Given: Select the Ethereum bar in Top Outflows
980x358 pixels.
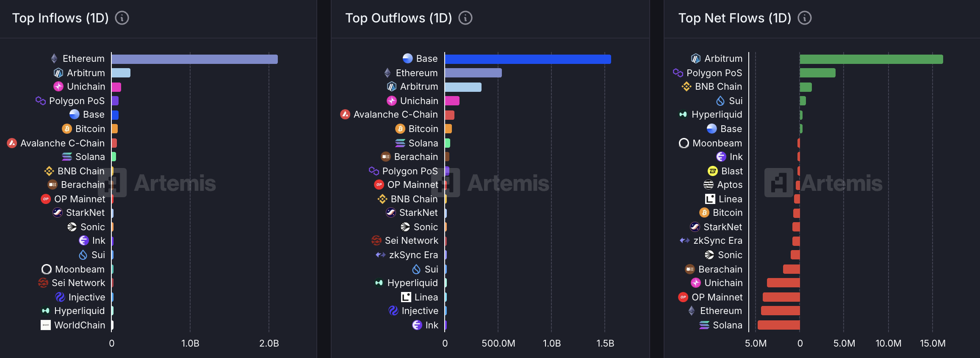Looking at the screenshot, I should click(x=473, y=73).
